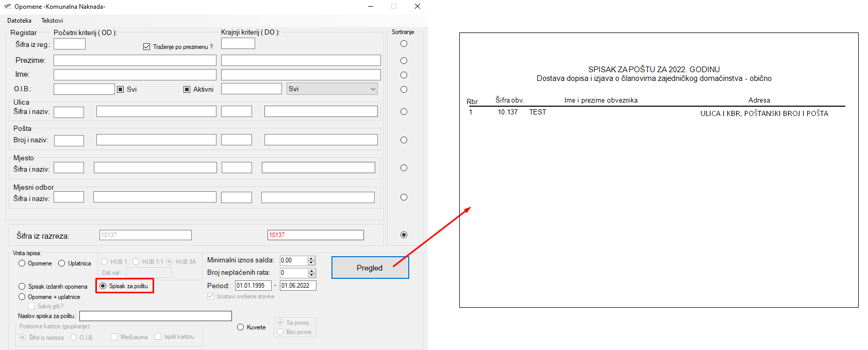Viewport: 868px width, 350px height.
Task: Choose 'Spisak izdanih opomena' option
Action: (x=22, y=287)
